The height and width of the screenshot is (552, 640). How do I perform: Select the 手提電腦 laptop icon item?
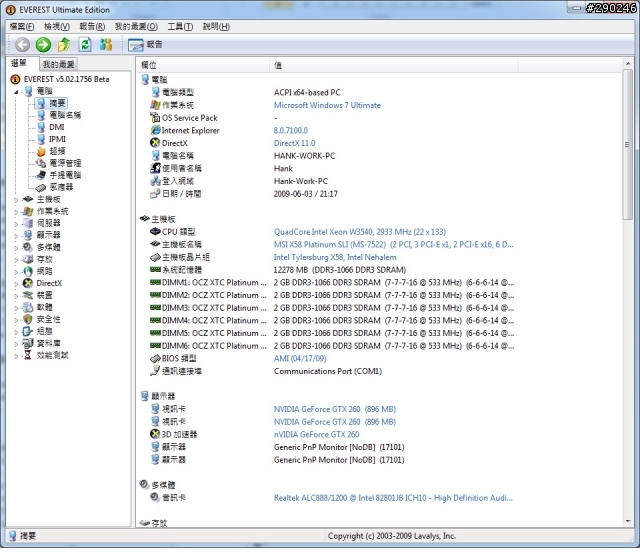[41, 175]
